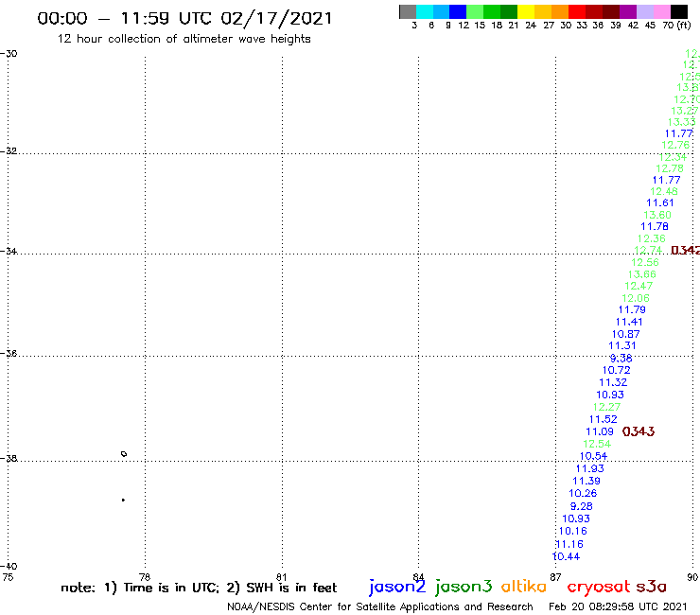Click the subtitle '12 hour collection of altimeter wave heights'
700x615 pixels.
click(x=184, y=39)
